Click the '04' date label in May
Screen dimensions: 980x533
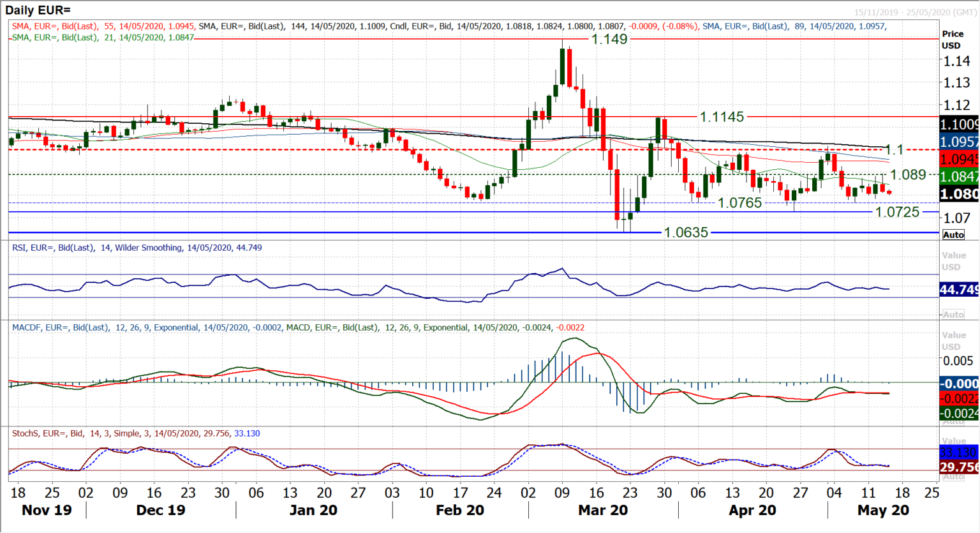pos(834,493)
